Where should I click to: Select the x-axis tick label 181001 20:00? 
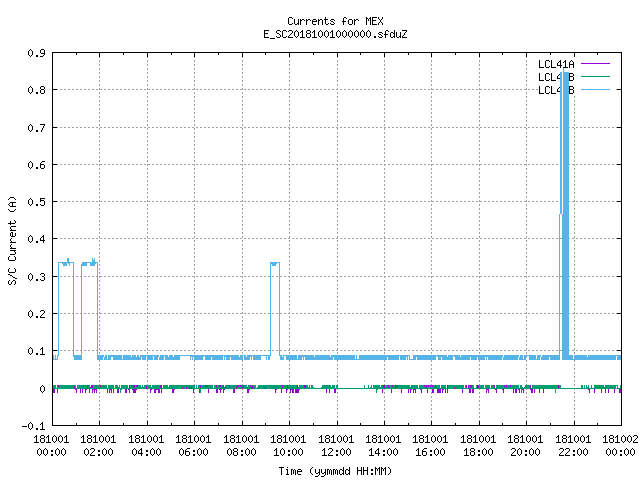pos(525,446)
